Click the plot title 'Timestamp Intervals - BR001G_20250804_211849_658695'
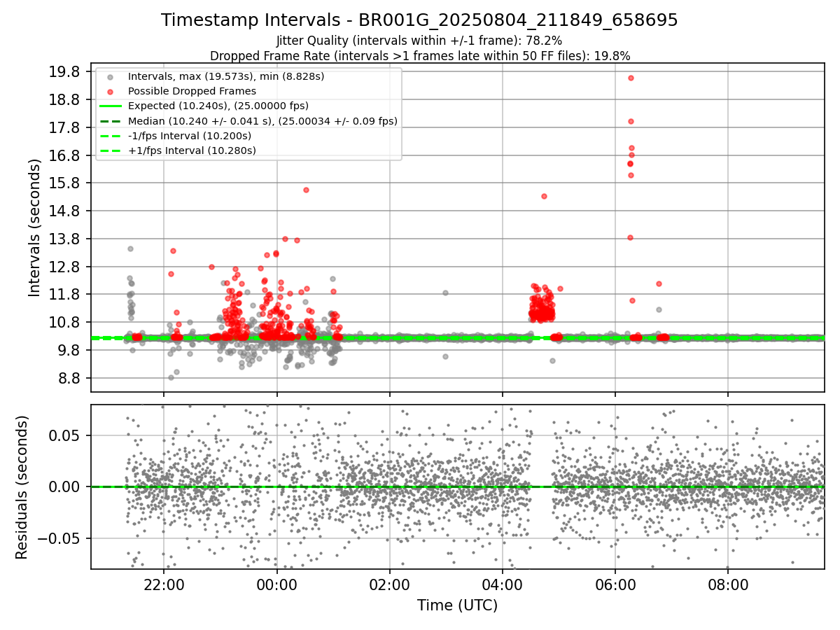840x630 pixels. point(419,20)
